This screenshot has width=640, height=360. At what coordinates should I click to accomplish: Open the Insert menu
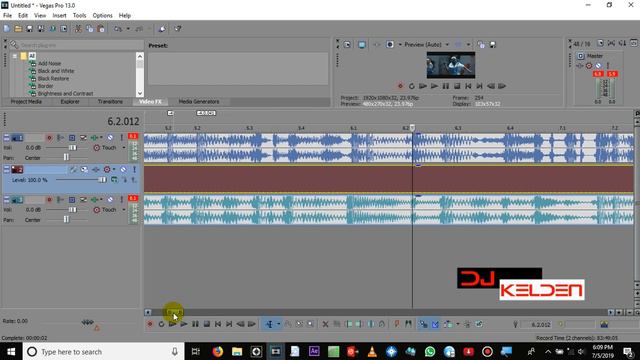coord(59,16)
